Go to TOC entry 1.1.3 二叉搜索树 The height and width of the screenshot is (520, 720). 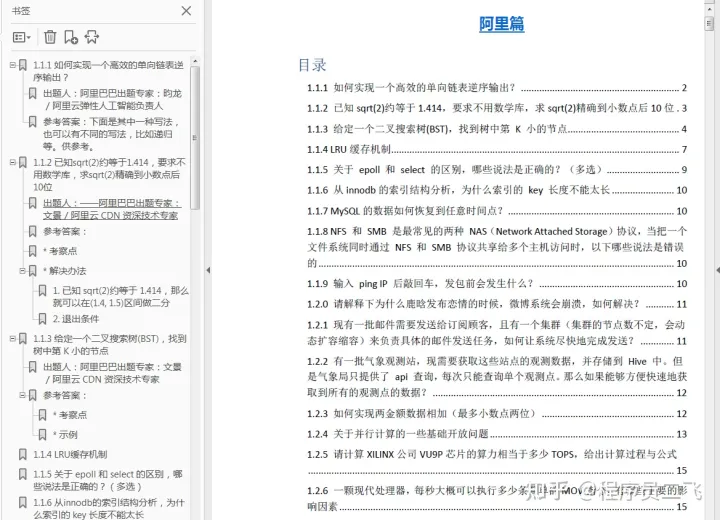(x=497, y=129)
